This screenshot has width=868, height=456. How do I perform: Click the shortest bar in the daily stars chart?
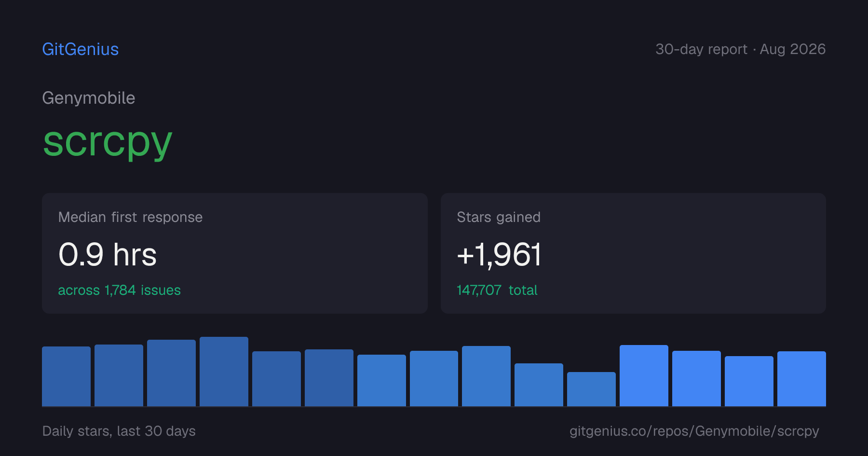point(591,389)
